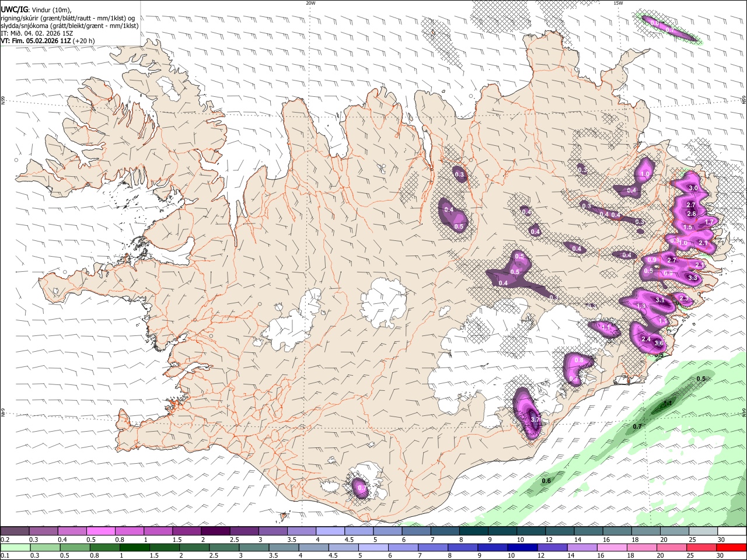This screenshot has height=560, width=747.
Task: Click the 'rigning/skúrir (grænt/blátt/rautt' legend description line
Action: tap(68, 17)
